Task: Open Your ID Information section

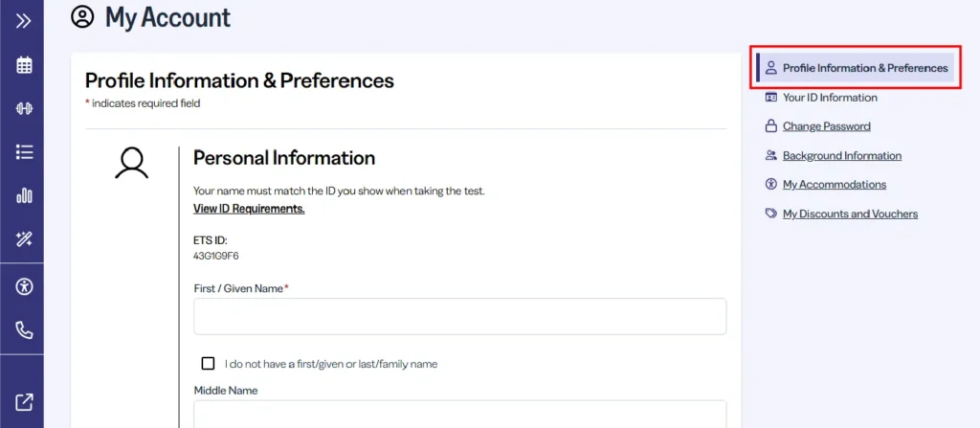Action: click(x=829, y=98)
